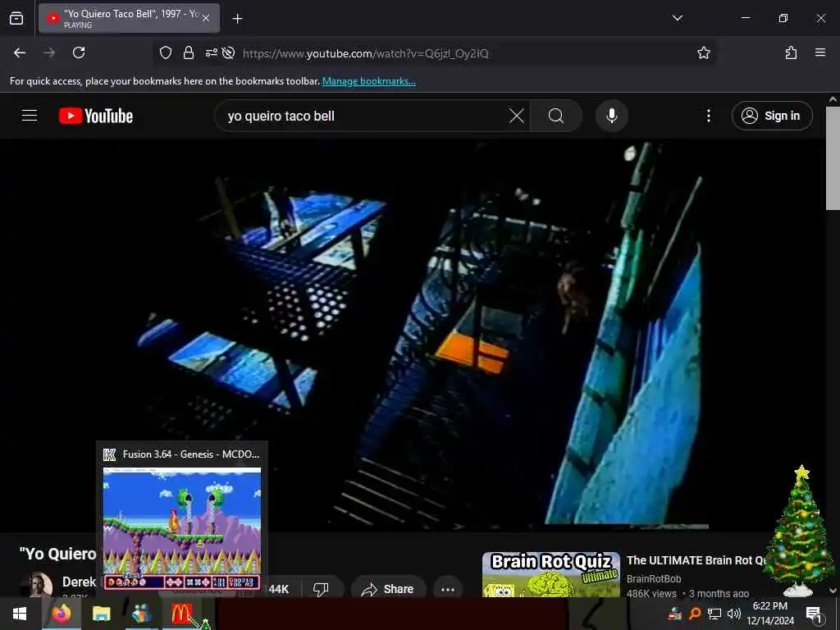Share the video
Screen dimensions: 840x630
(x=388, y=589)
